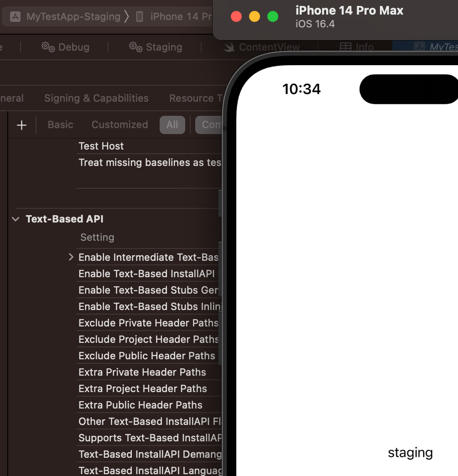Click the gear icon on Debug tab
Image resolution: width=458 pixels, height=476 pixels.
(x=48, y=47)
